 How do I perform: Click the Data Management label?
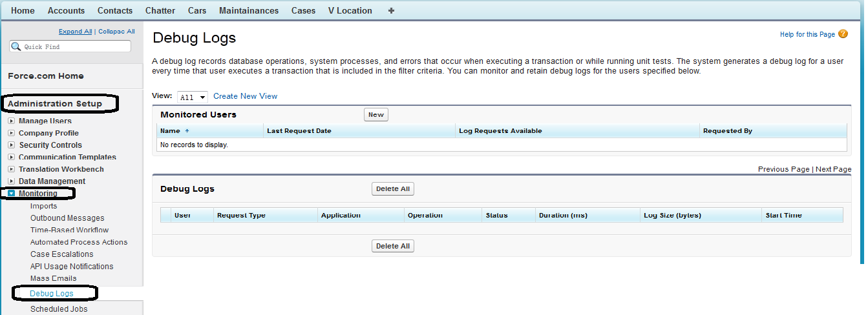tap(52, 181)
